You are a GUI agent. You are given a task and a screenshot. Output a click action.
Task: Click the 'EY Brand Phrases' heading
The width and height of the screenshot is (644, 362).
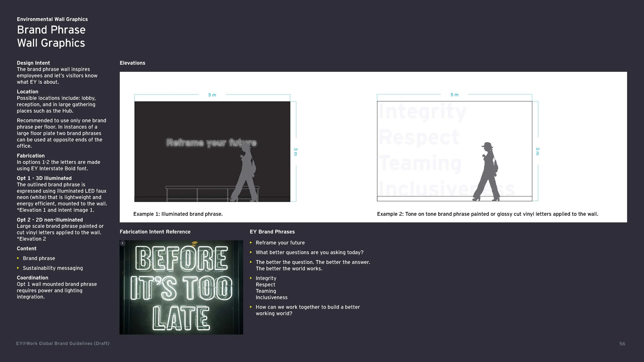point(272,232)
